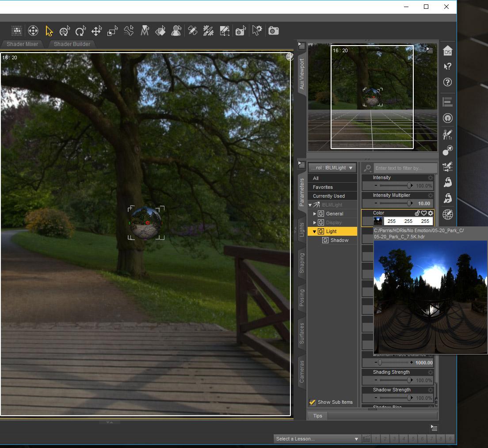Switch to the Shader Mixer tab
The width and height of the screenshot is (488, 448).
click(23, 44)
